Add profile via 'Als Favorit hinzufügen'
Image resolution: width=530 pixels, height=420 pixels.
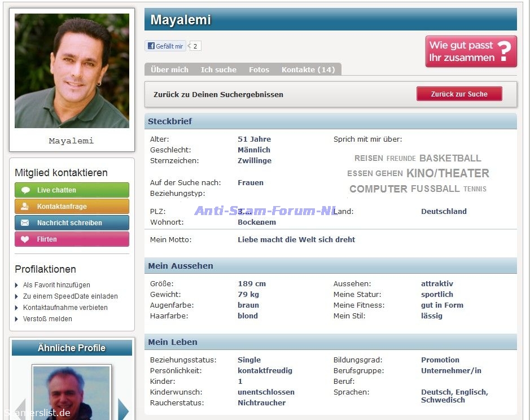point(56,285)
